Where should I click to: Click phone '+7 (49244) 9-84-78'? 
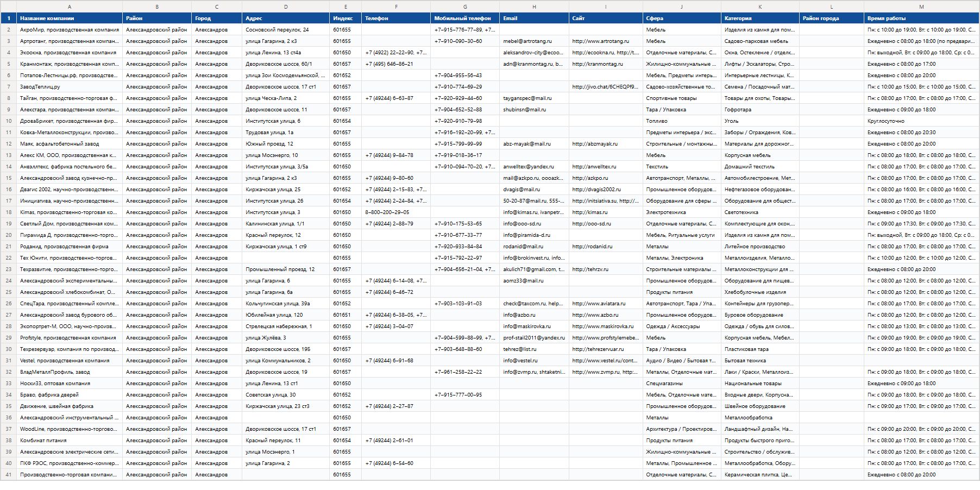point(396,155)
